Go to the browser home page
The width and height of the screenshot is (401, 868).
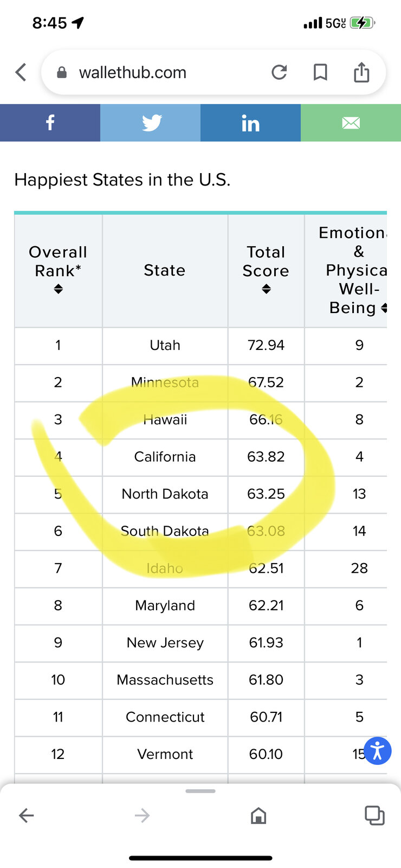pos(258,815)
